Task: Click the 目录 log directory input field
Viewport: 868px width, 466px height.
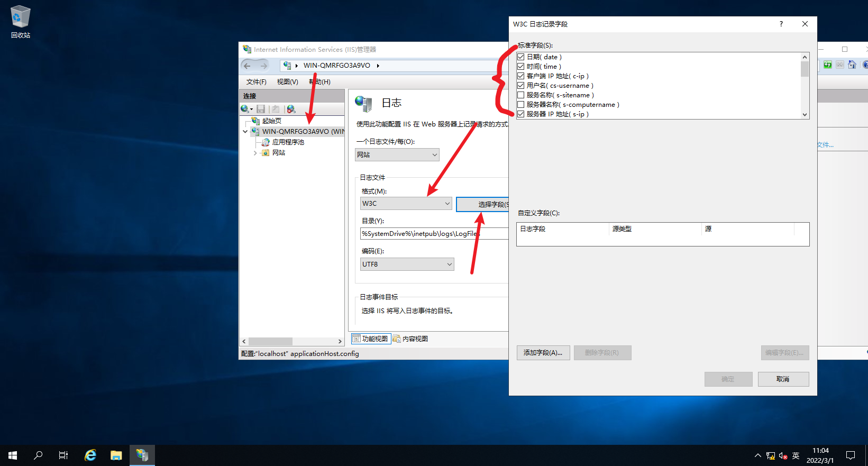Action: coord(434,234)
